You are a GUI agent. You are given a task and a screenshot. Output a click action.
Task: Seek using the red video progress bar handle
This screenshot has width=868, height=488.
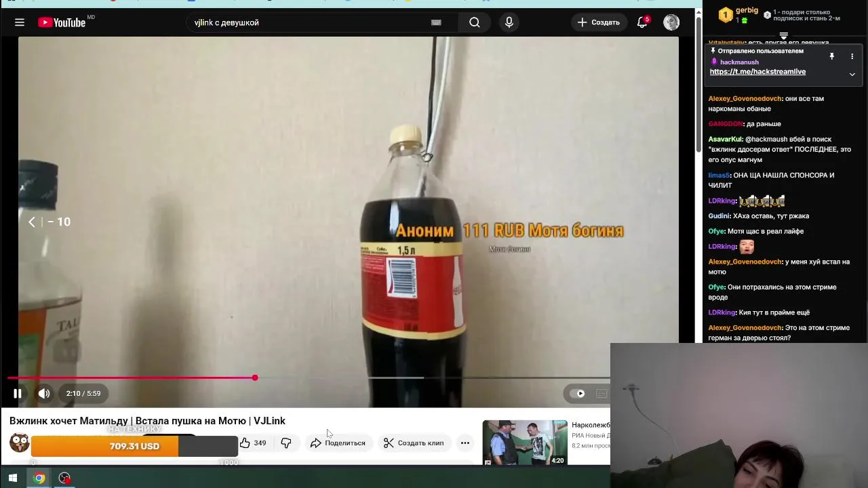tap(255, 378)
